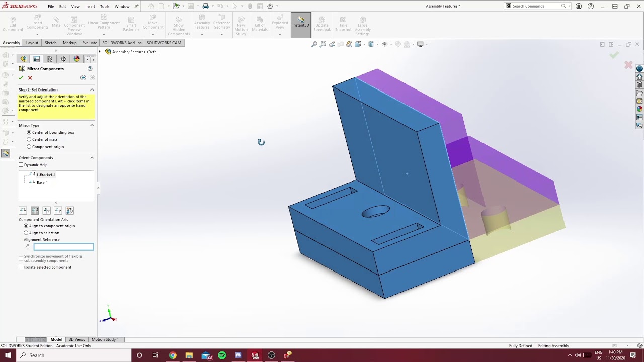Open the Insert menu
This screenshot has height=362, width=644.
(90, 6)
